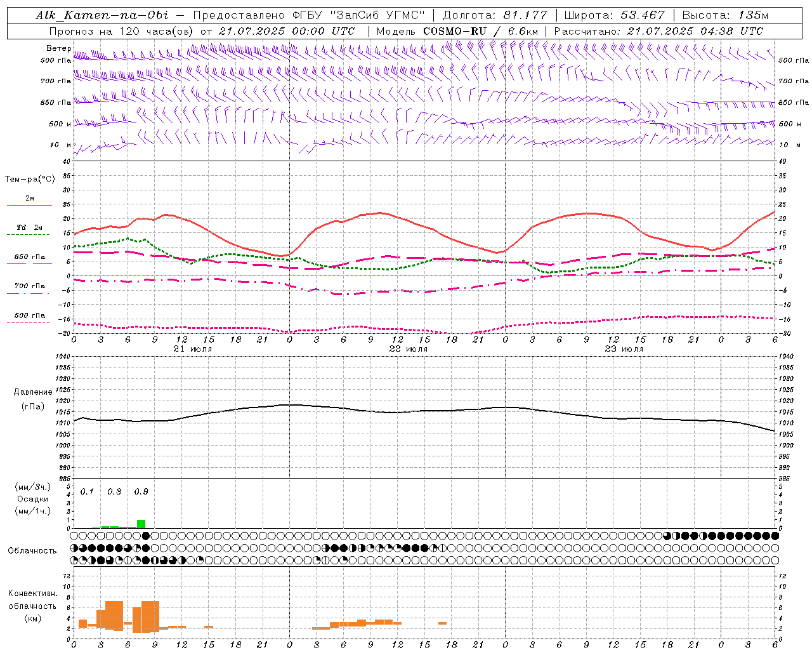Click the Облачность cloudiness panel label
The width and height of the screenshot is (812, 650).
tap(32, 550)
